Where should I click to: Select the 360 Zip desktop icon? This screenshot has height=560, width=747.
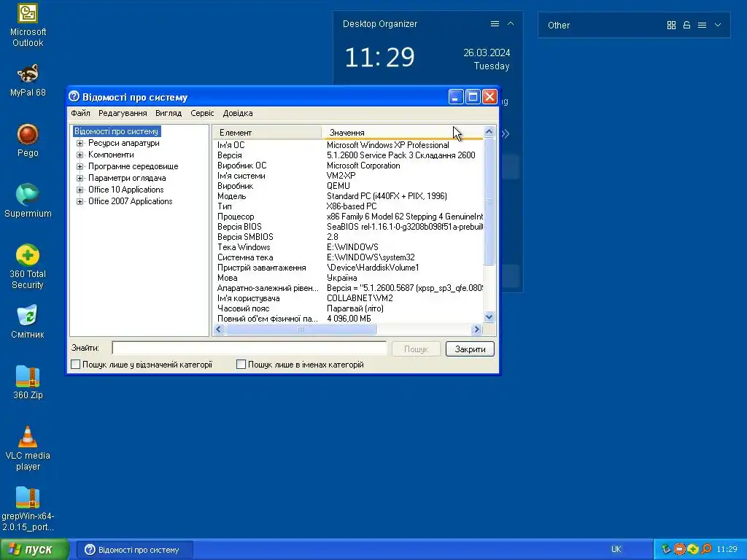point(28,382)
